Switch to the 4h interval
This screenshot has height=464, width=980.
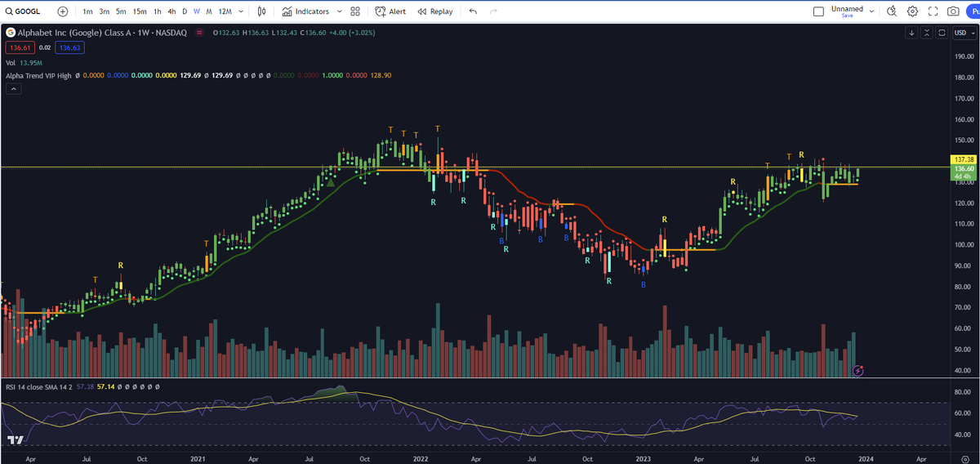(x=171, y=11)
